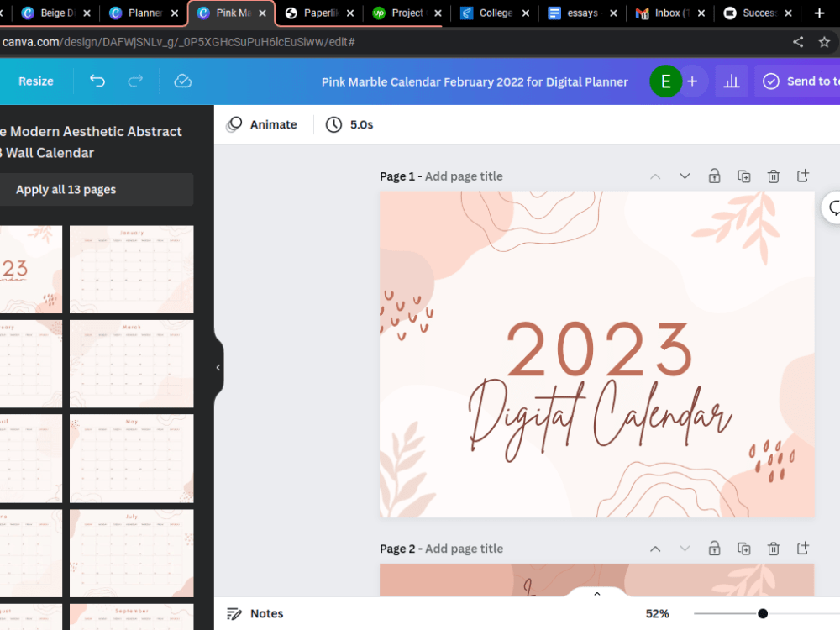Lock Page 2 with the padlock icon
The image size is (840, 630).
pyautogui.click(x=714, y=549)
